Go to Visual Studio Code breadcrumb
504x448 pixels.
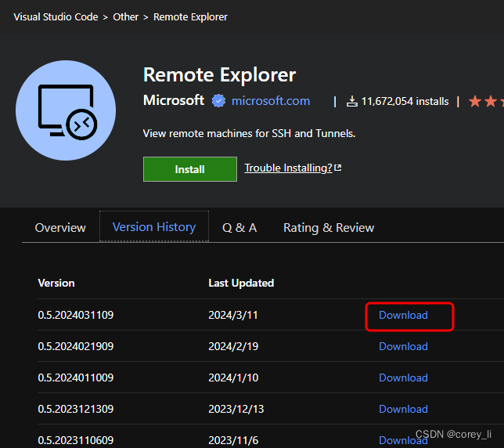click(x=56, y=16)
